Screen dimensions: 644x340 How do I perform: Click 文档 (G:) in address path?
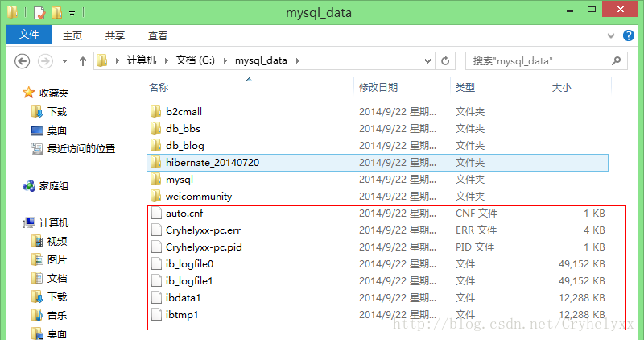(196, 60)
